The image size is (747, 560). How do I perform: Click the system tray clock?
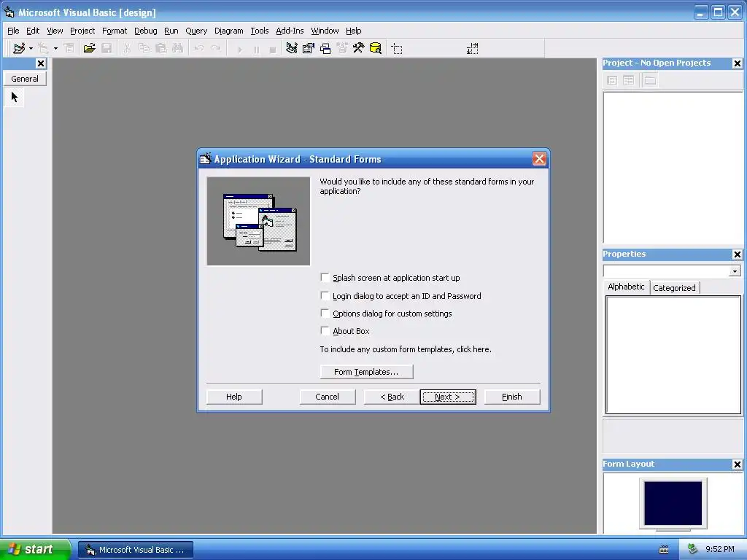720,550
